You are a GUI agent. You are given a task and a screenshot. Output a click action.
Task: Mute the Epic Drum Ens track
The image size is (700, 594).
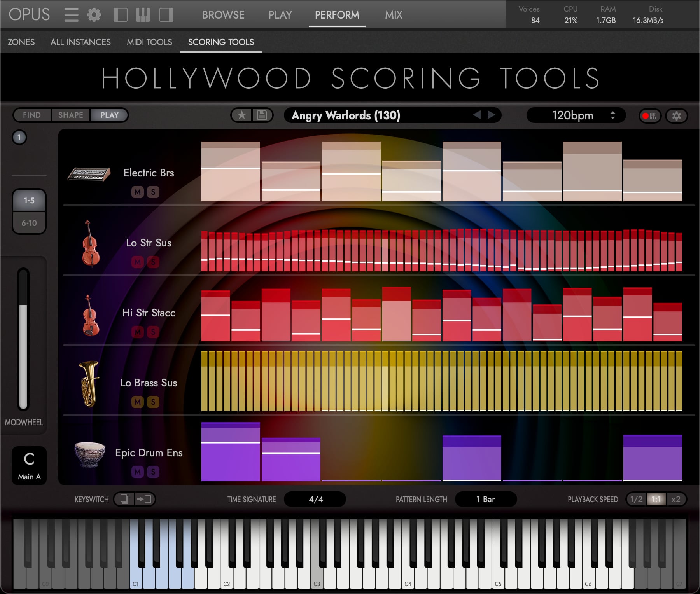tap(138, 472)
